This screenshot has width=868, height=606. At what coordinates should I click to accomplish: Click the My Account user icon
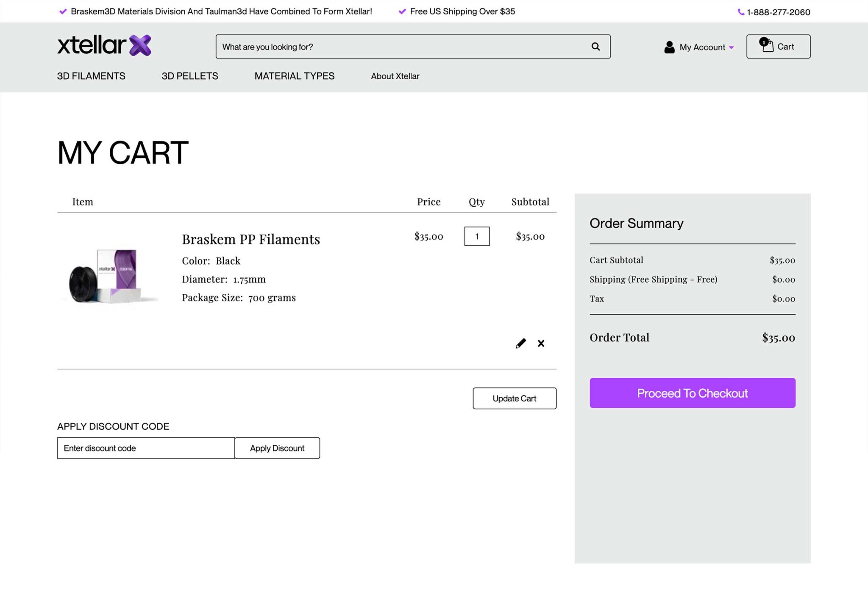pyautogui.click(x=669, y=47)
